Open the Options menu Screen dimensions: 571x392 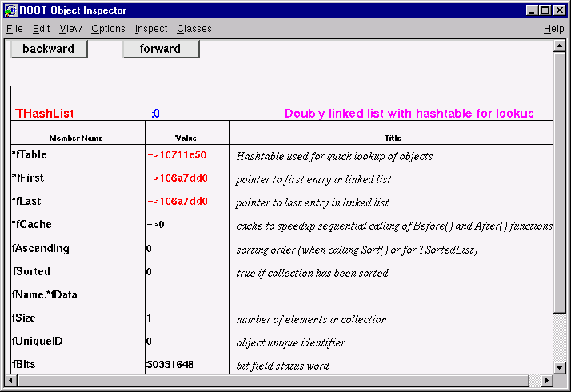108,29
